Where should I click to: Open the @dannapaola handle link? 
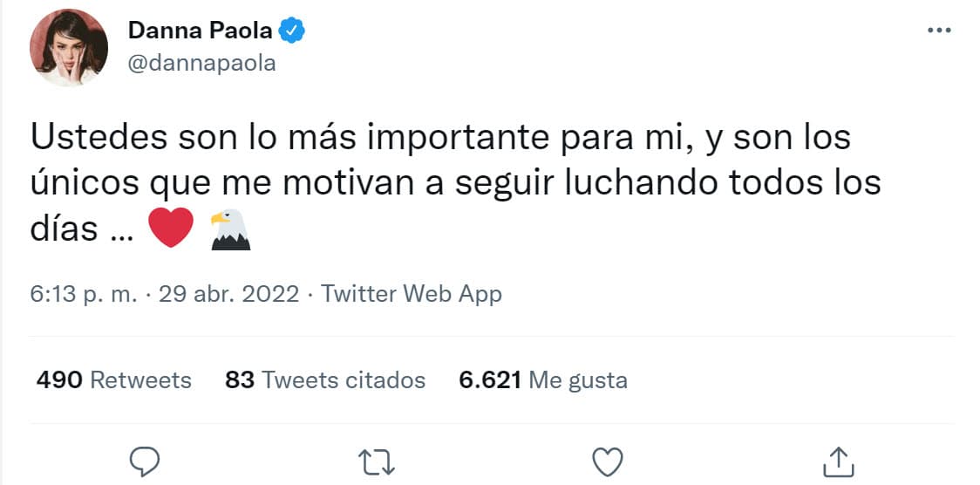pyautogui.click(x=202, y=64)
